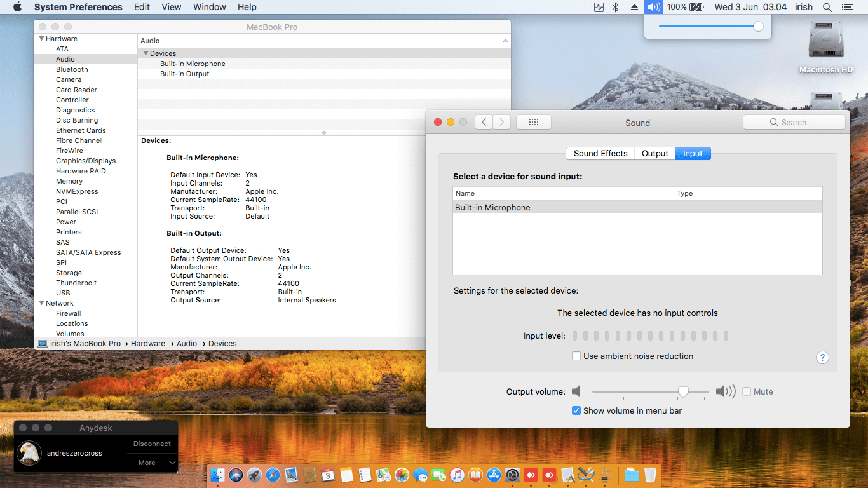
Task: Open Launchpad from the Dock
Action: pyautogui.click(x=255, y=475)
